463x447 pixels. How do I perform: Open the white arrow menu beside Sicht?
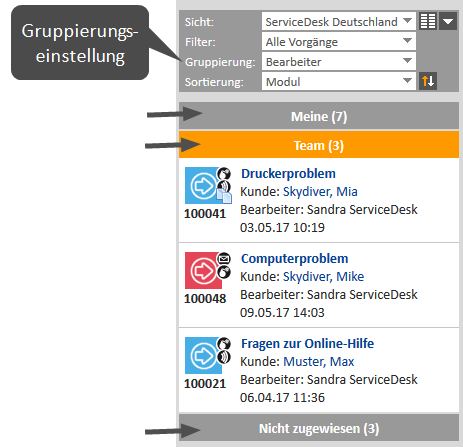pyautogui.click(x=448, y=22)
